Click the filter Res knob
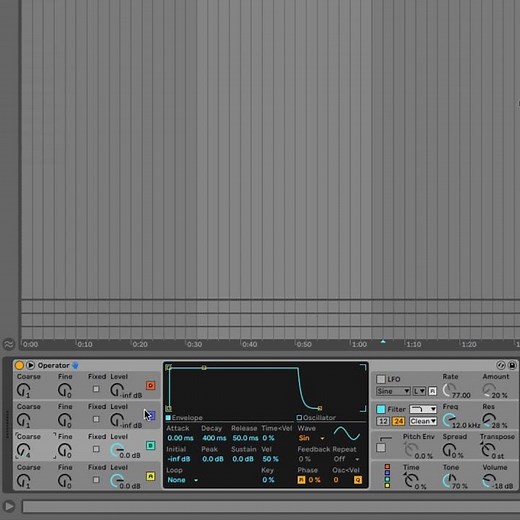The width and height of the screenshot is (520, 520). click(x=489, y=420)
